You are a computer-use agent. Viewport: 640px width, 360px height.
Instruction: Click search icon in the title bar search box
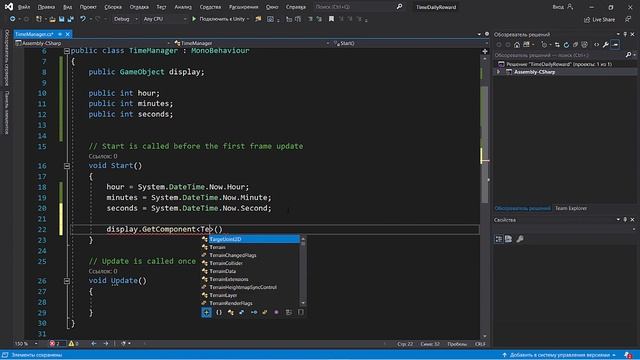point(399,7)
